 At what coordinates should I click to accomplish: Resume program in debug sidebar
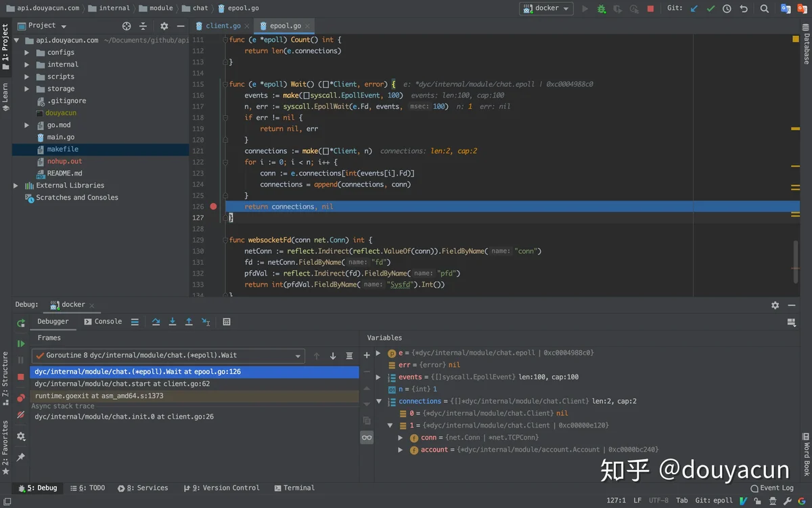[x=21, y=343]
